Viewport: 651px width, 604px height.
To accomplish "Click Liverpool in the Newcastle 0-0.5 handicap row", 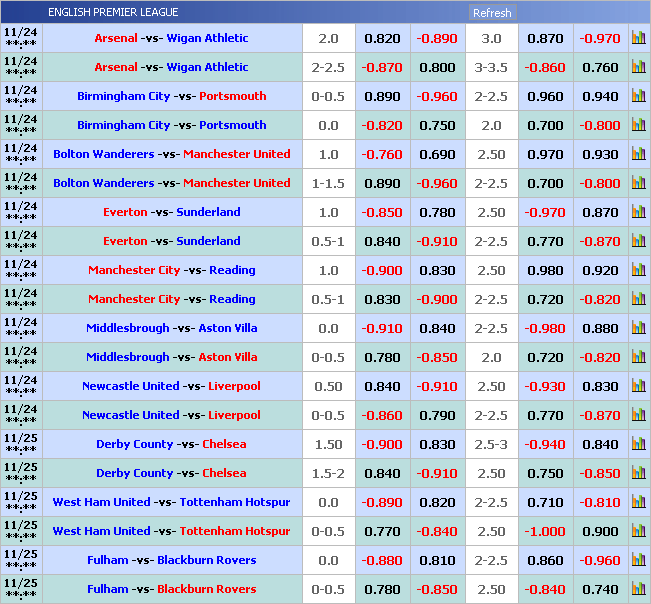I will coord(234,415).
